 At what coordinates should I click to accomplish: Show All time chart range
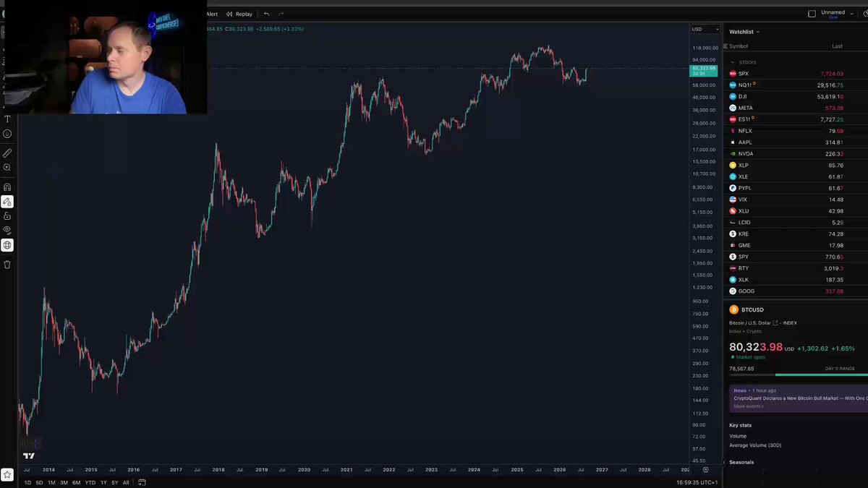(126, 482)
